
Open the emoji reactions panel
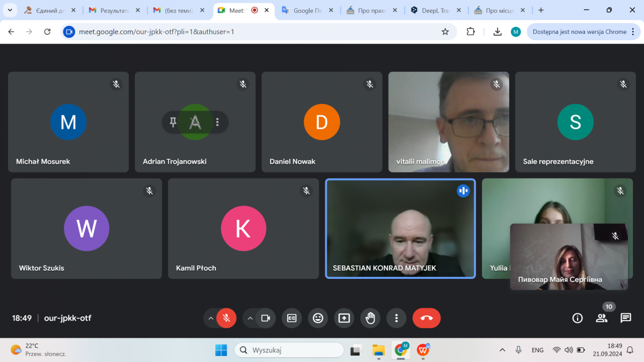318,318
